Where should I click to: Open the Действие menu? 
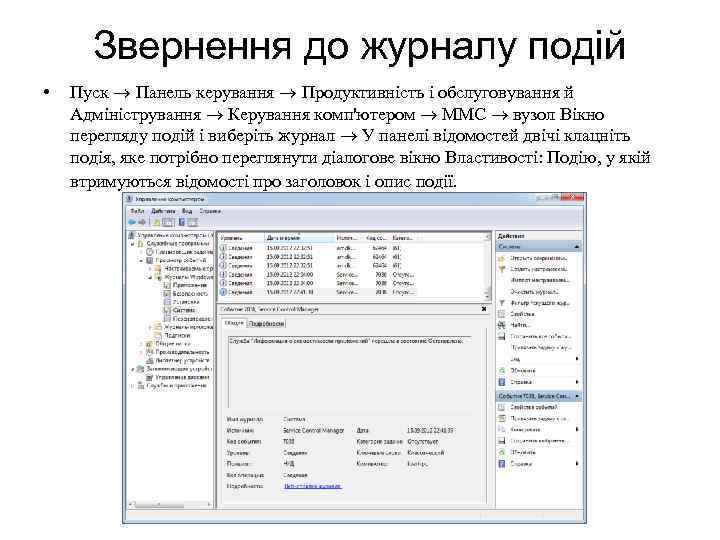click(163, 211)
